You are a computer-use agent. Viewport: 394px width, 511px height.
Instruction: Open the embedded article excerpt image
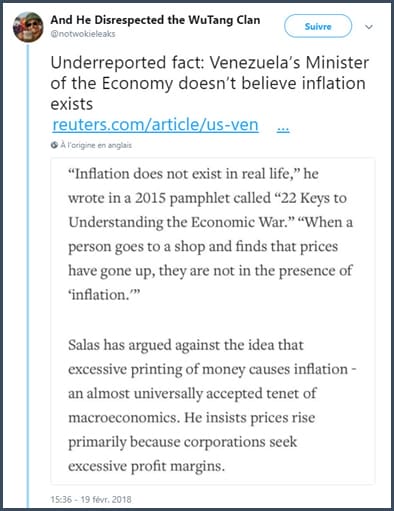[213, 321]
